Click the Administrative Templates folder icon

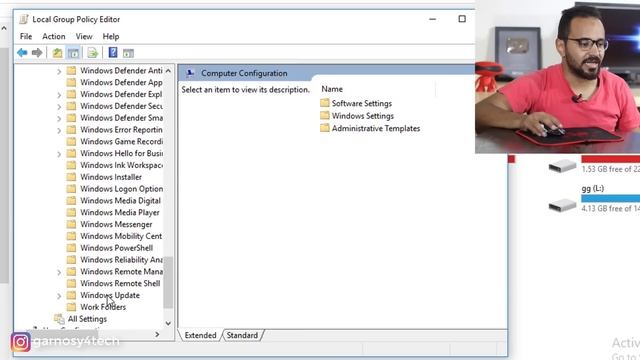(x=325, y=128)
